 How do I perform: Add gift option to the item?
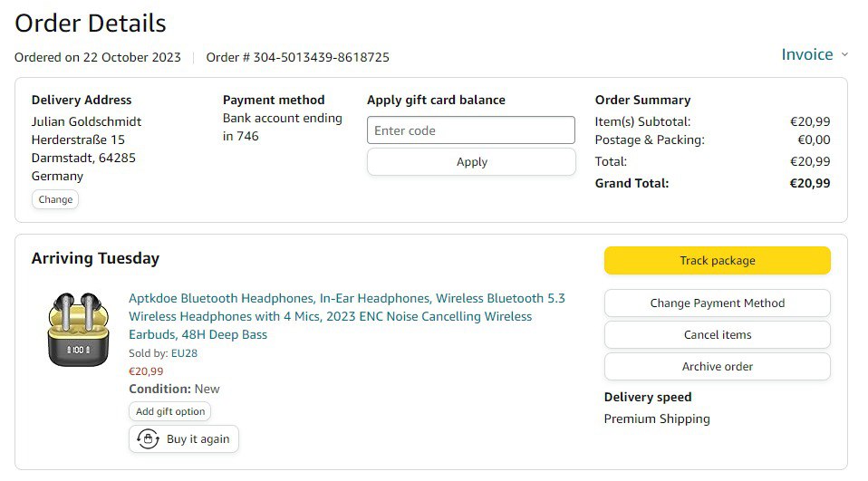[170, 411]
